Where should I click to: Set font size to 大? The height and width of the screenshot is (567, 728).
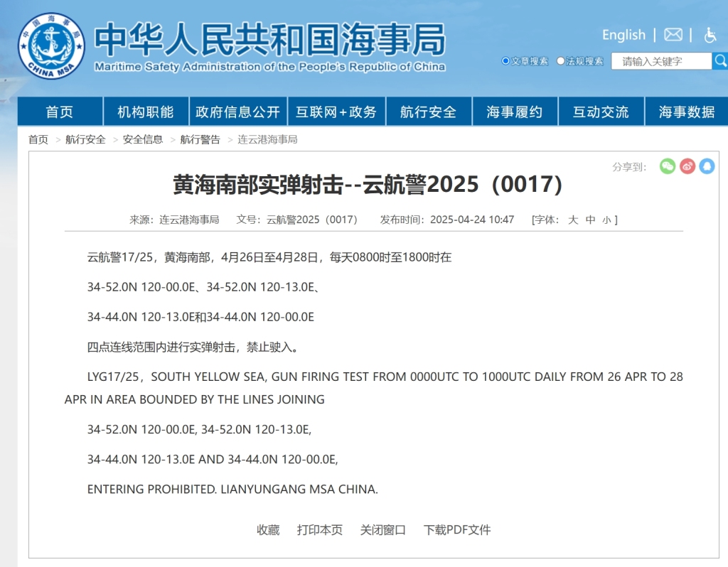pos(573,220)
